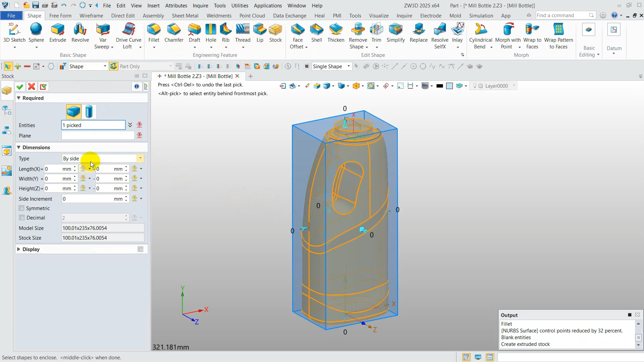Click the File button

click(x=11, y=15)
